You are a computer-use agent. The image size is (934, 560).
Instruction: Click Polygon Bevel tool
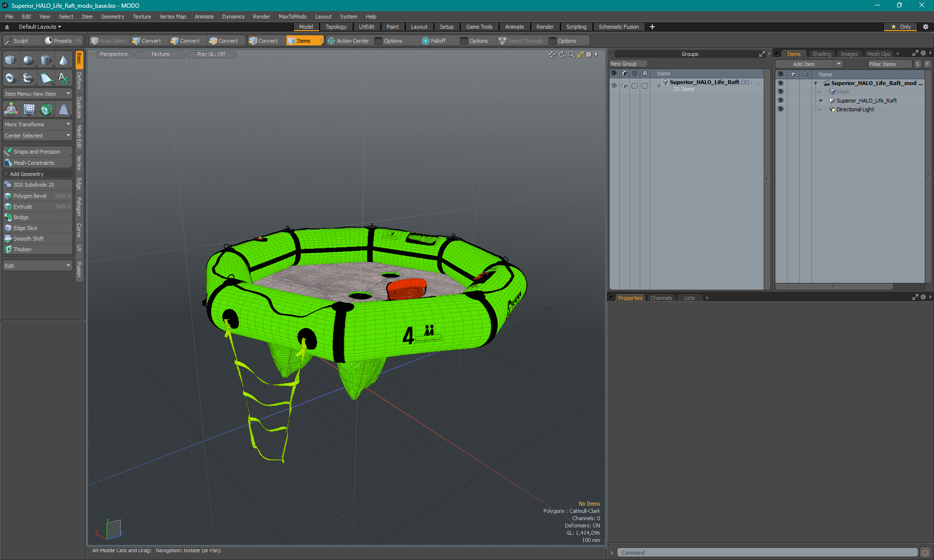37,196
